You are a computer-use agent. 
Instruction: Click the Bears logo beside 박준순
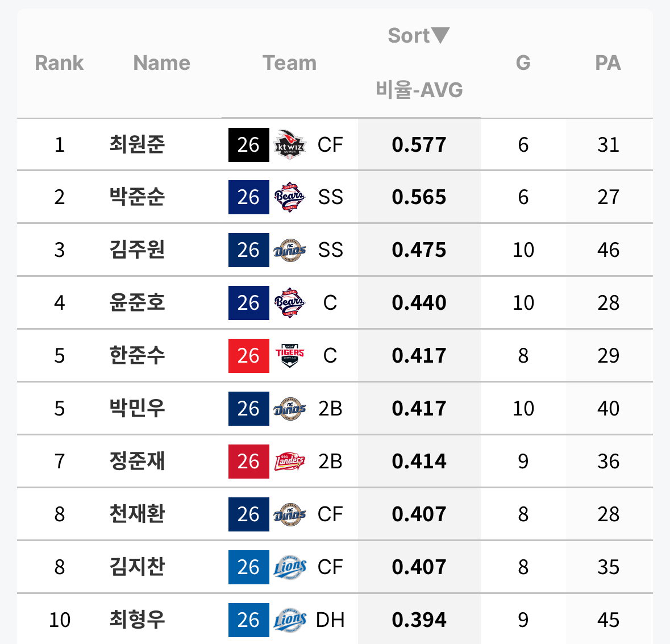(290, 197)
